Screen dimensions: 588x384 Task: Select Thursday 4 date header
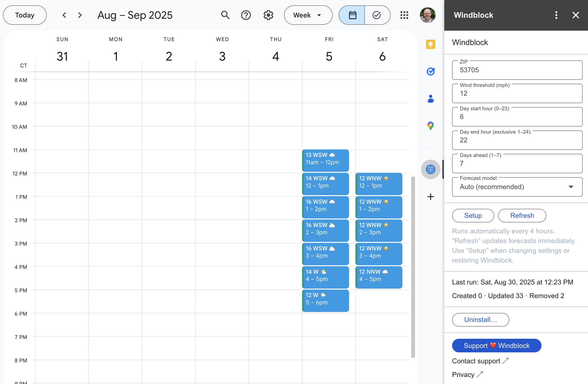coord(276,56)
